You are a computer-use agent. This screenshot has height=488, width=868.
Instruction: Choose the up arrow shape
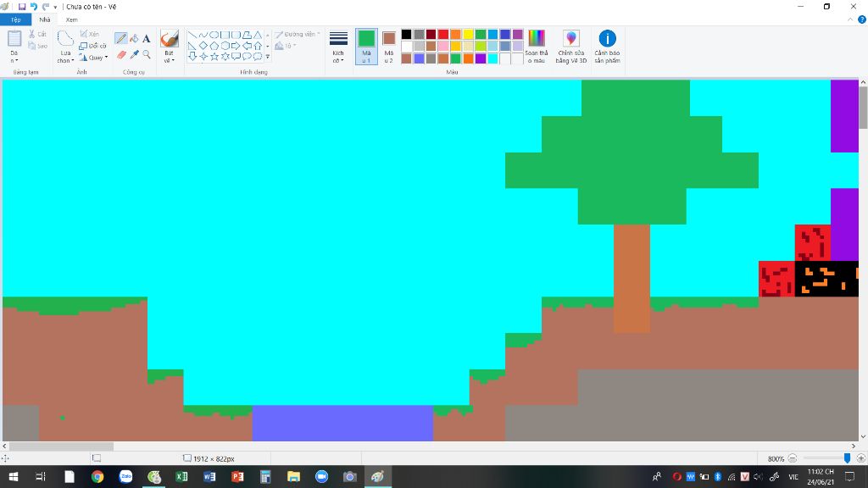click(x=258, y=46)
